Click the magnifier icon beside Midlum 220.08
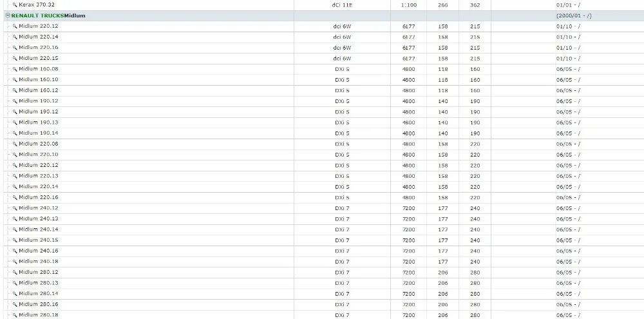644x319 pixels. pyautogui.click(x=15, y=144)
